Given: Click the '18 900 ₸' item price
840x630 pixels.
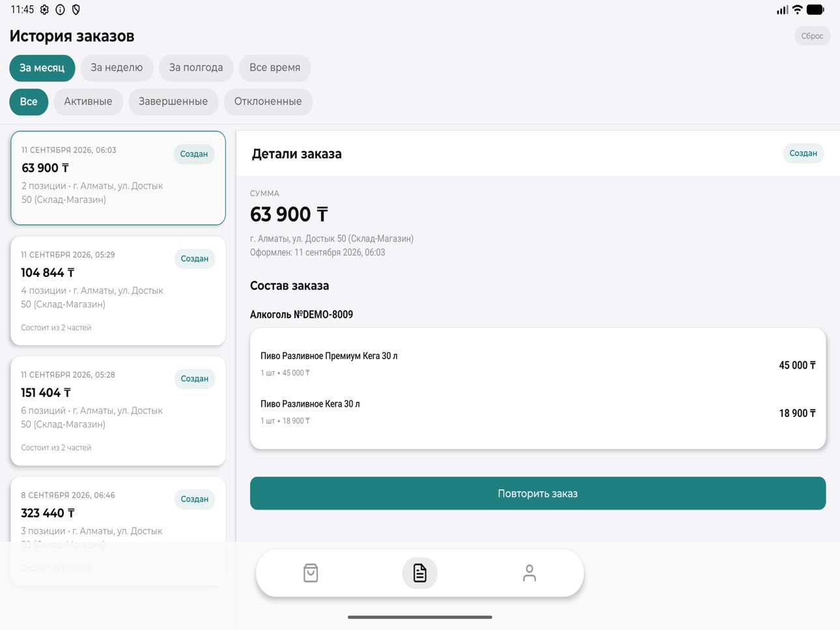Looking at the screenshot, I should 797,413.
